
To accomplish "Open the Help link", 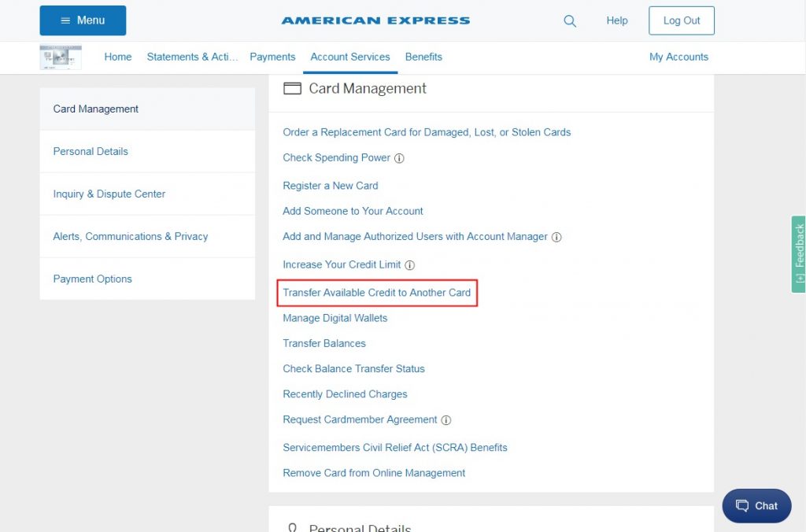I will [x=617, y=20].
